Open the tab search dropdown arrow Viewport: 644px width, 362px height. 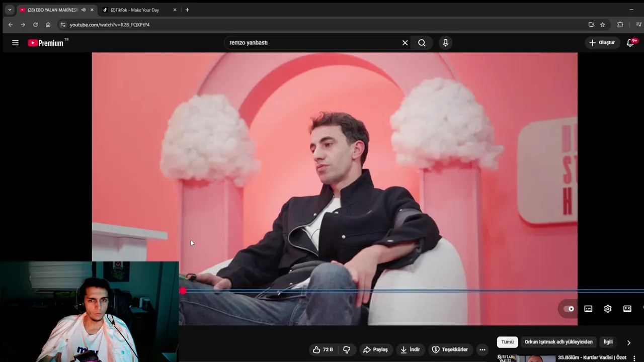(9, 10)
